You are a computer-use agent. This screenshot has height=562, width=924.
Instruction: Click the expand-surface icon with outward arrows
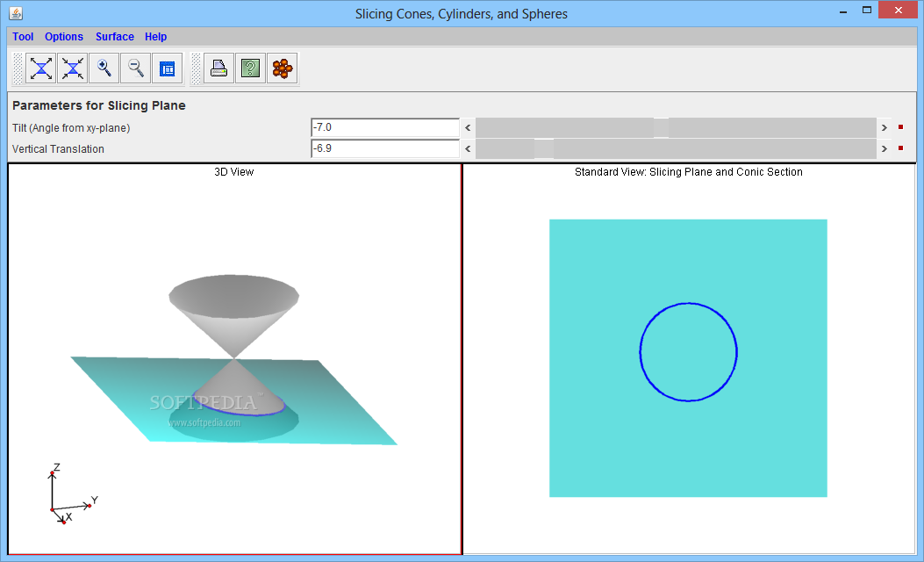point(41,68)
